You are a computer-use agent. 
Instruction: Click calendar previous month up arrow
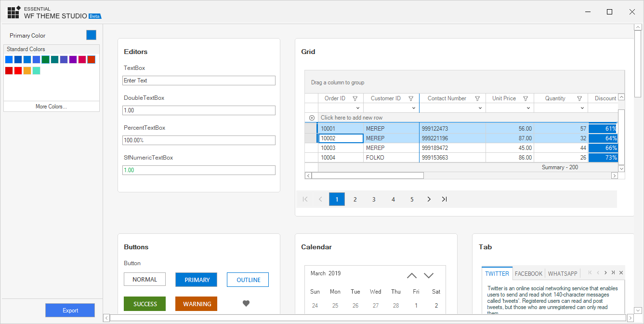412,276
